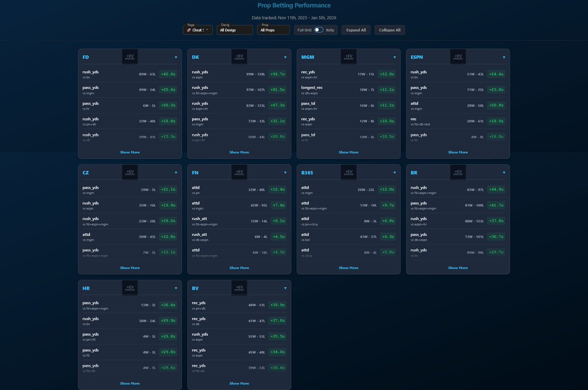
Task: Collapse the B365 card with its chevron
Action: (x=394, y=173)
